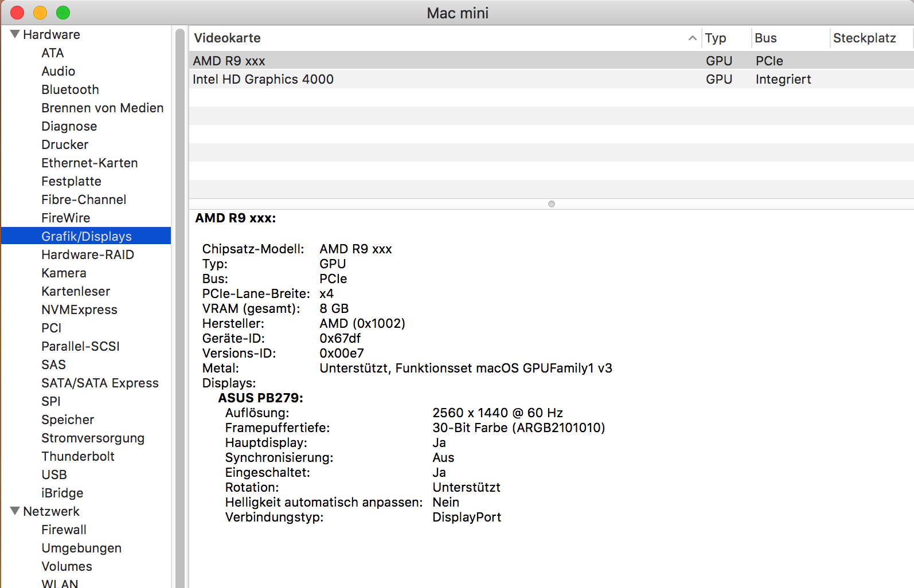Select Drucker in the sidebar
Screen dimensions: 914x588
click(65, 144)
